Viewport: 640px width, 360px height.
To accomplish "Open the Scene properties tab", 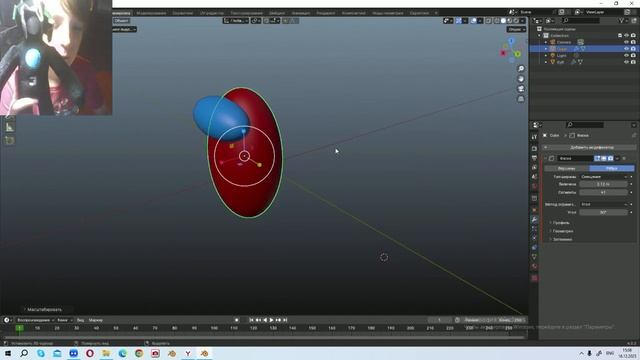I will [534, 177].
